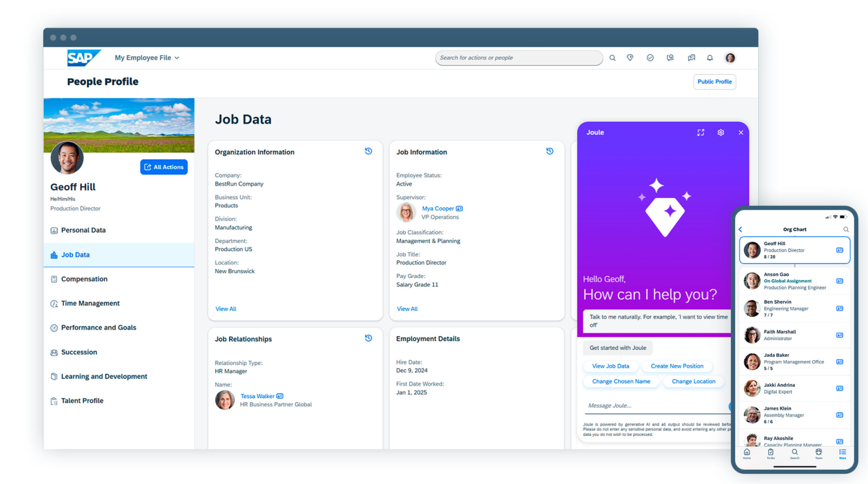Click Mya Cooper's photo thumbnail
Viewport: 868px width, 484px height.
406,212
